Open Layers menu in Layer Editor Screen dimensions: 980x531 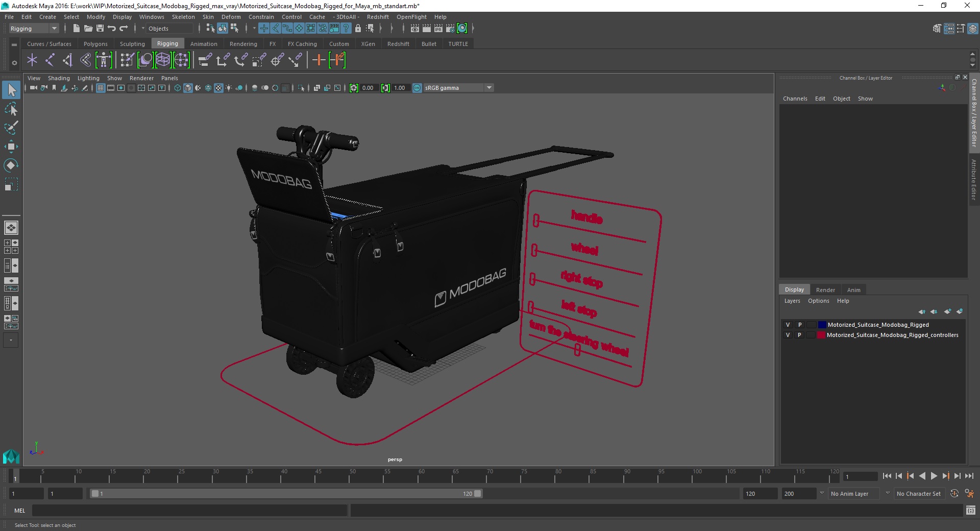coord(792,301)
